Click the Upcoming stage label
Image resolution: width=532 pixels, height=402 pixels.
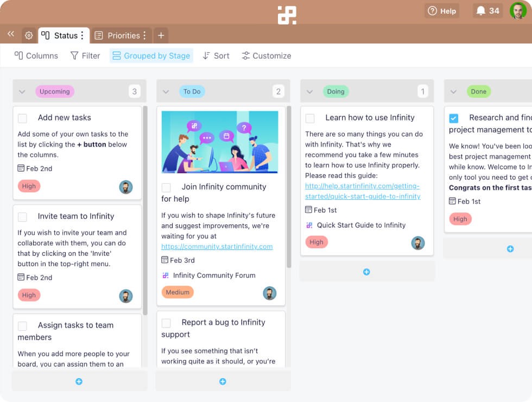[x=55, y=91]
